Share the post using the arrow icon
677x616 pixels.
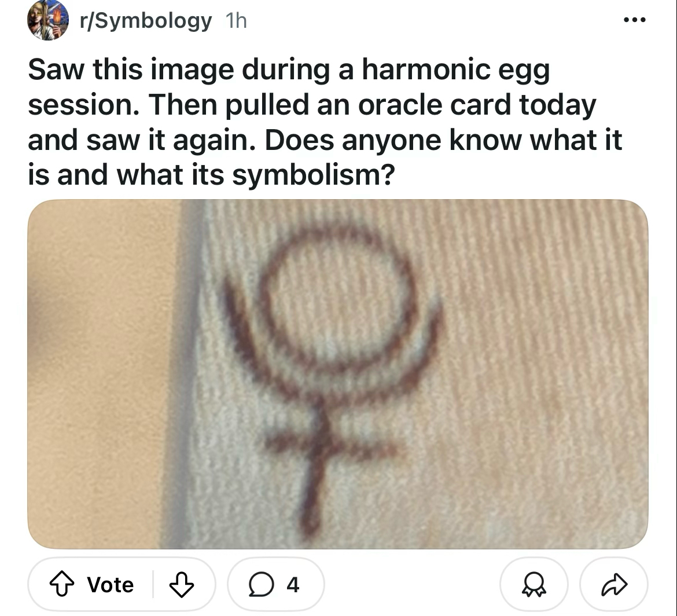[614, 585]
